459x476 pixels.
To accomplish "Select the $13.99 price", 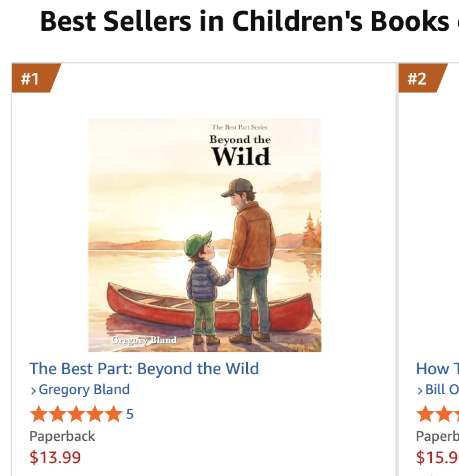I will click(x=55, y=458).
